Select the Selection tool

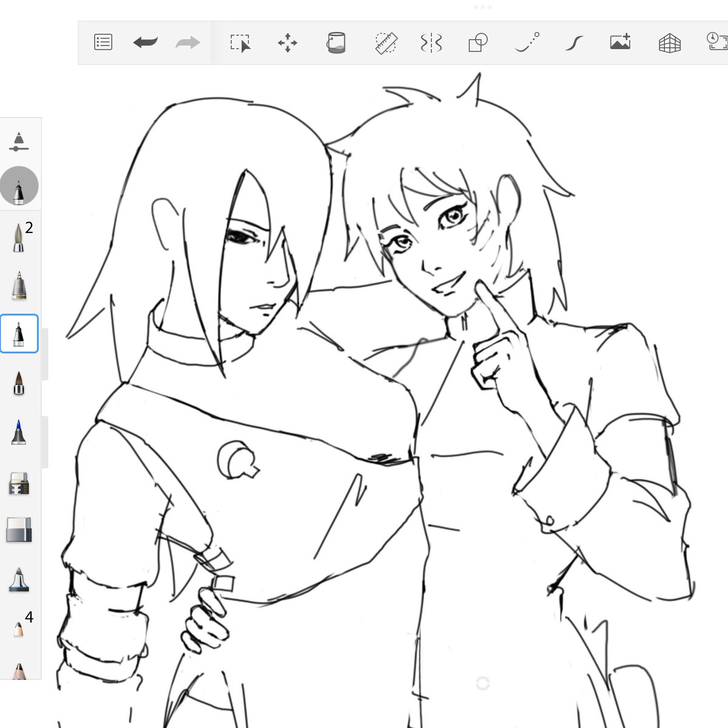click(x=240, y=43)
